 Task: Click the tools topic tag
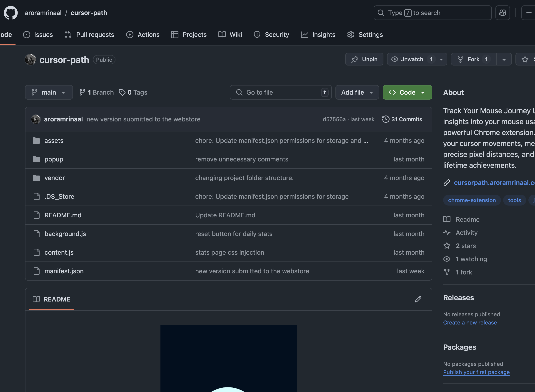[515, 200]
